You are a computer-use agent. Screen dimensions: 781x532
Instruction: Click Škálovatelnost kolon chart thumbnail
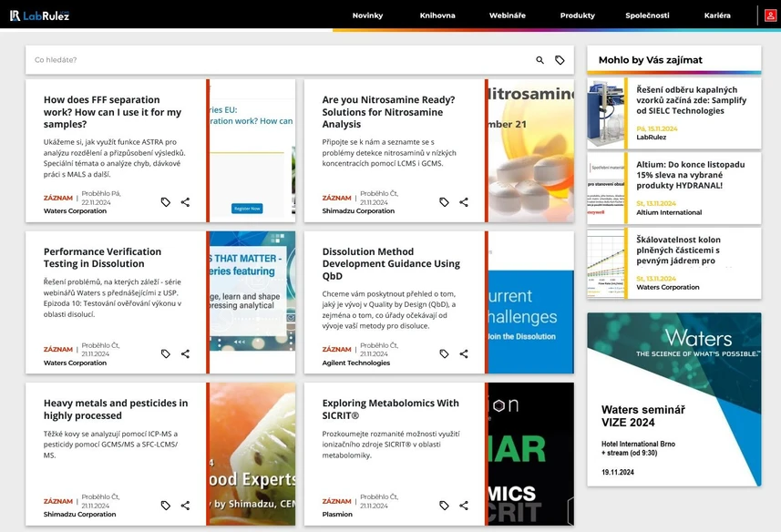pyautogui.click(x=606, y=263)
